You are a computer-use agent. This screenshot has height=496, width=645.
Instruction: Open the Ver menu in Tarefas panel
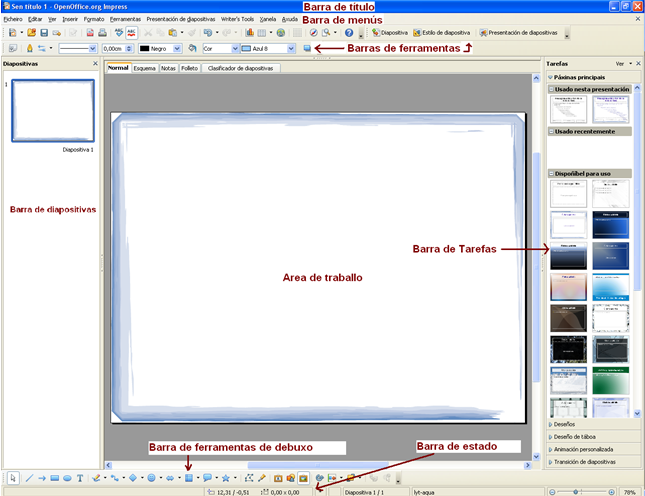tap(623, 64)
